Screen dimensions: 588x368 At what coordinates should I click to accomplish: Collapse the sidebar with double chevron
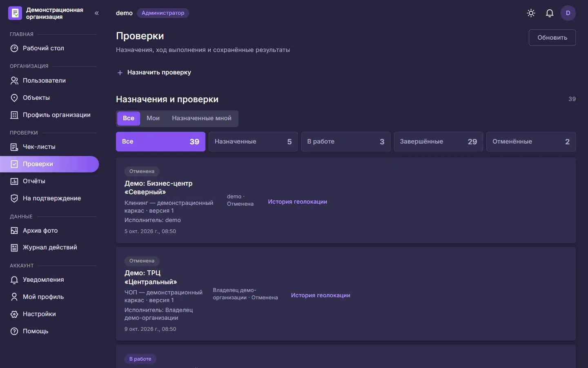point(97,13)
